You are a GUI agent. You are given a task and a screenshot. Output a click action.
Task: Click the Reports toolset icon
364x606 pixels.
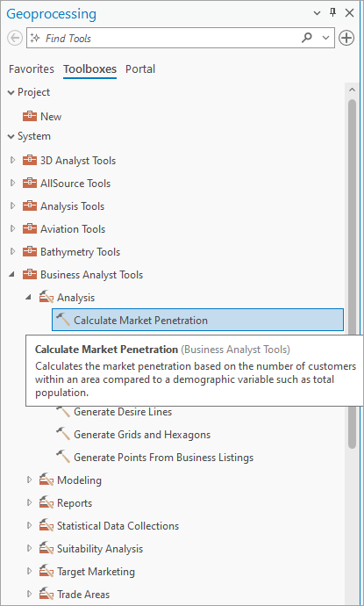46,502
